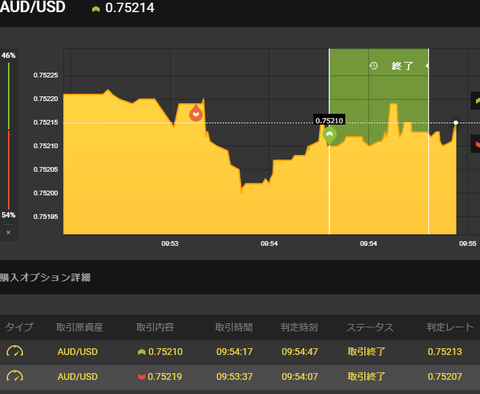Viewport: 480px width, 394px height.
Task: Click the green High button at chart edge
Action: [475, 101]
